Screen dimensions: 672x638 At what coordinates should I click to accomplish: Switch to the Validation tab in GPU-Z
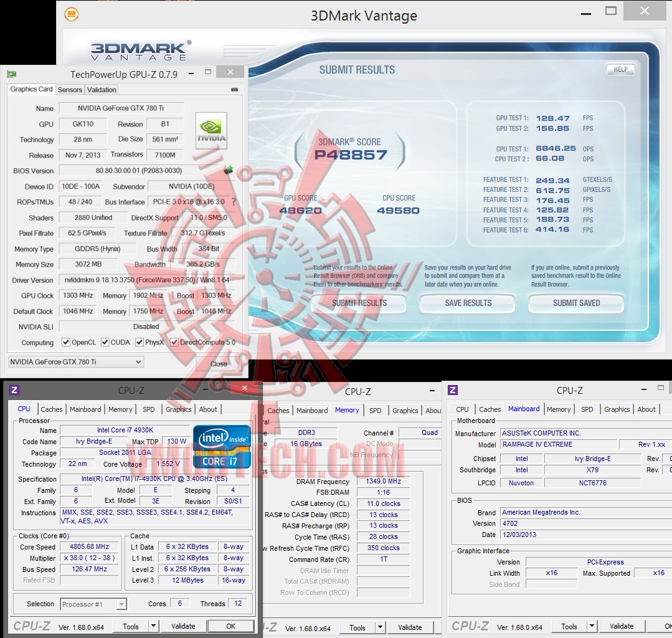point(102,90)
